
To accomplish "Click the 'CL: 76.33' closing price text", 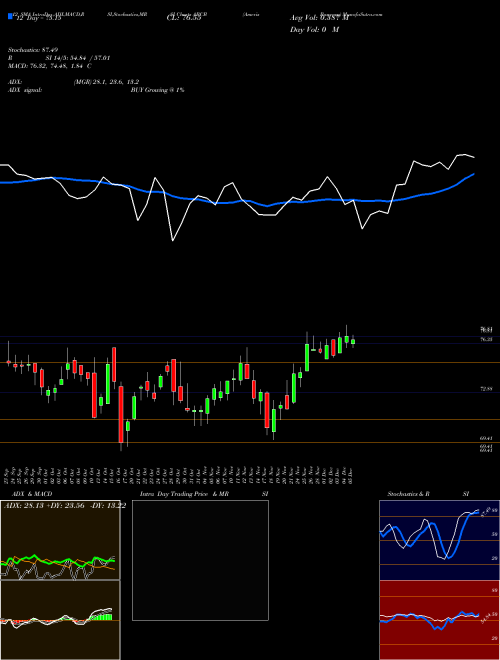I will 184,18.
